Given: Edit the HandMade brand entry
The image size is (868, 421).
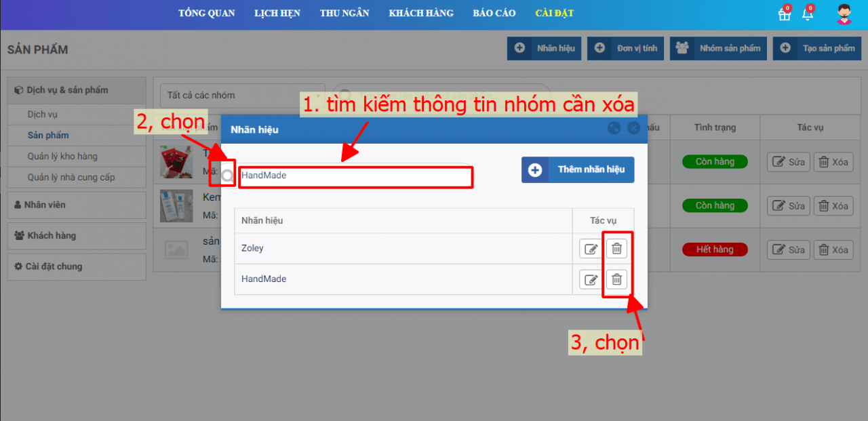Looking at the screenshot, I should point(591,279).
